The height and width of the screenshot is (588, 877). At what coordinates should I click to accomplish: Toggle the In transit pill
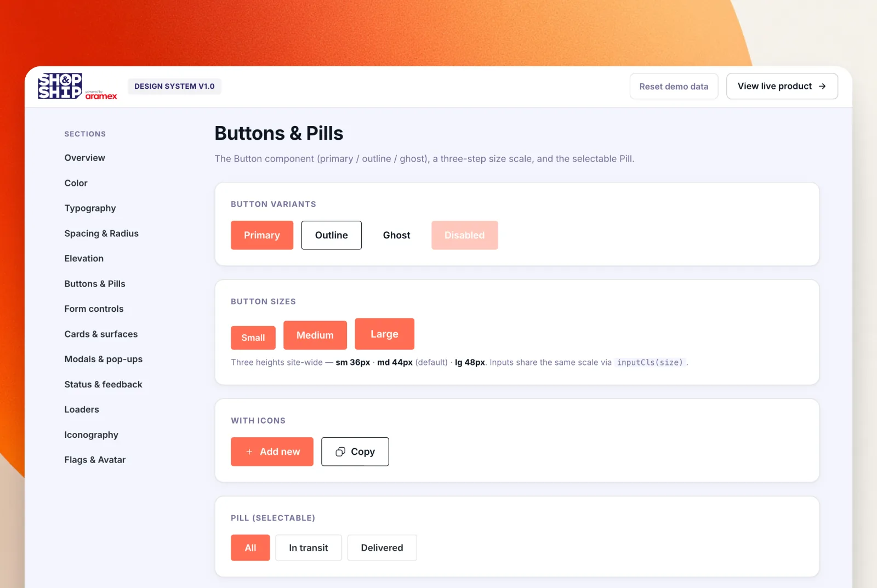(309, 547)
